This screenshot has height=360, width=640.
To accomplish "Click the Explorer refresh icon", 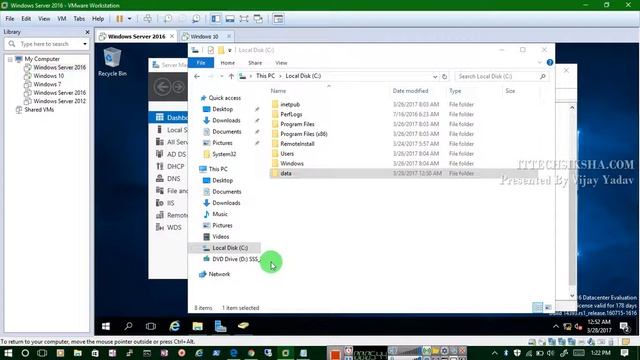I will (444, 76).
